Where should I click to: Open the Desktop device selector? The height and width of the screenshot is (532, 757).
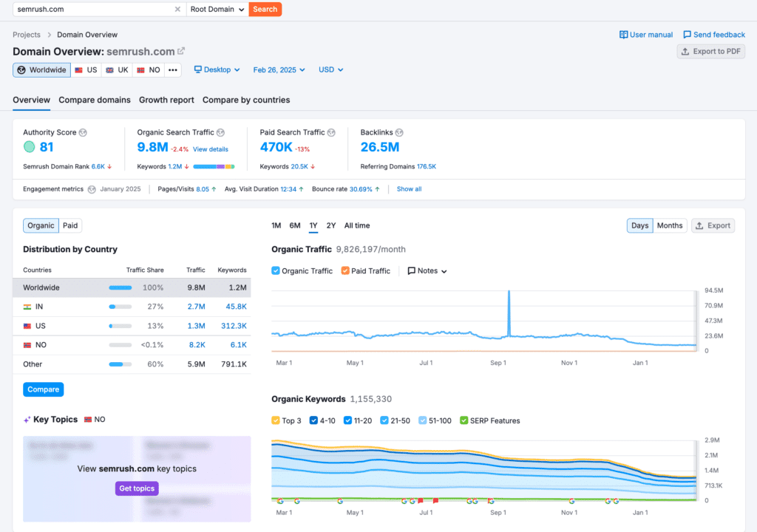(217, 69)
